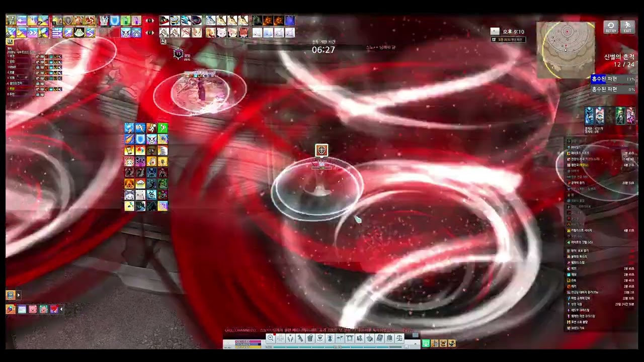Click the 0% icon in floating skill grid
The width and height of the screenshot is (644, 362).
click(x=151, y=150)
